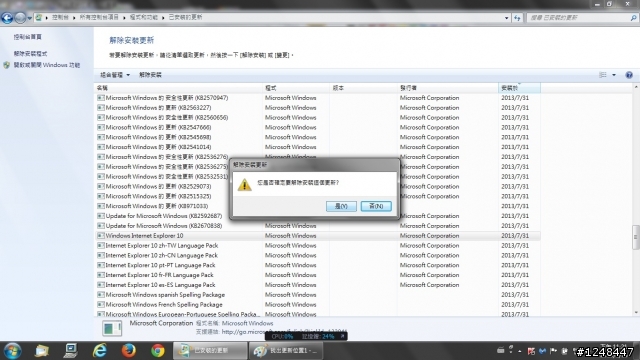Sort by the 版本 column header
640x360 pixels.
pyautogui.click(x=363, y=88)
